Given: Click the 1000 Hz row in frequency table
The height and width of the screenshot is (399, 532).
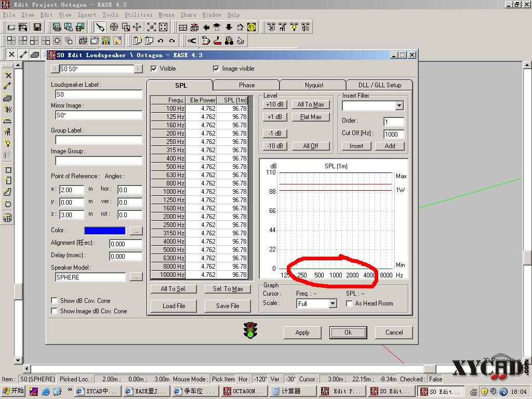Looking at the screenshot, I should (x=199, y=192).
